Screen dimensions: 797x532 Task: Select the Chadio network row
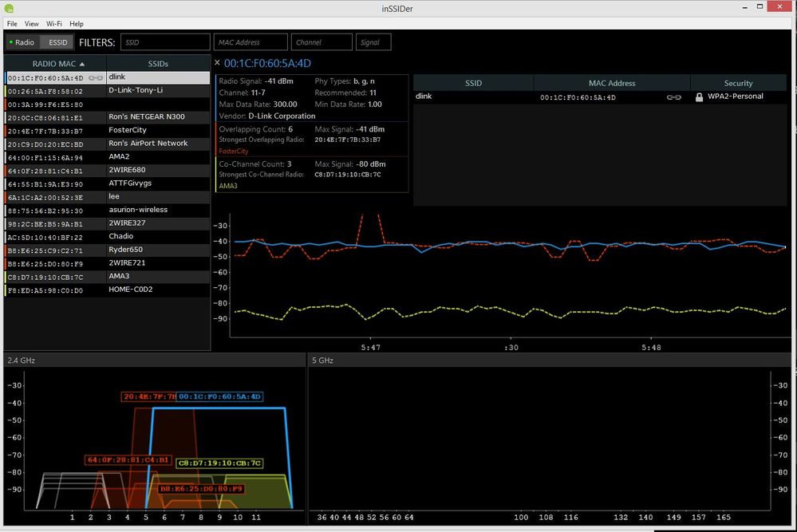tap(107, 237)
